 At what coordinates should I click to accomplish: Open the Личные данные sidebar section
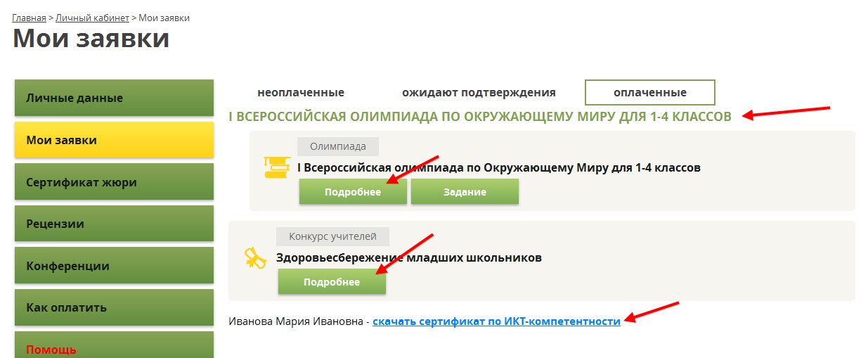tap(114, 98)
